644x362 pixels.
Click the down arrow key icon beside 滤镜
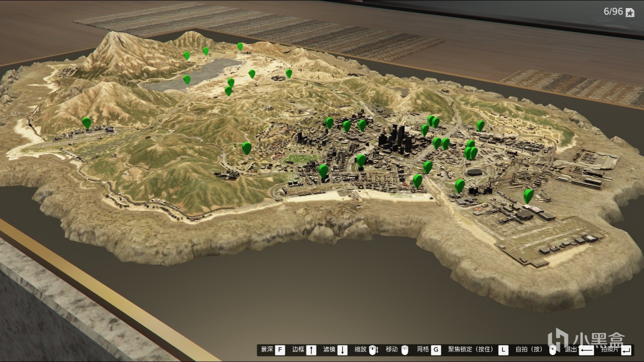(342, 350)
